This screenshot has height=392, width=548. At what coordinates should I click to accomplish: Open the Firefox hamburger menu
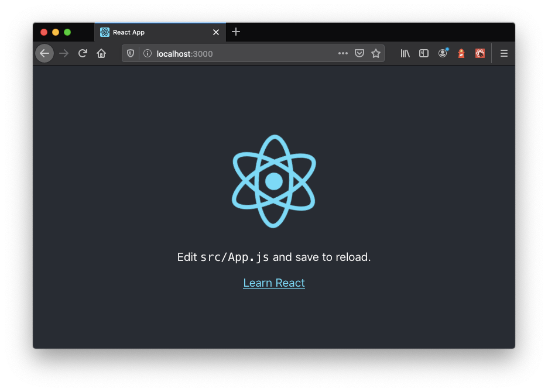click(504, 53)
